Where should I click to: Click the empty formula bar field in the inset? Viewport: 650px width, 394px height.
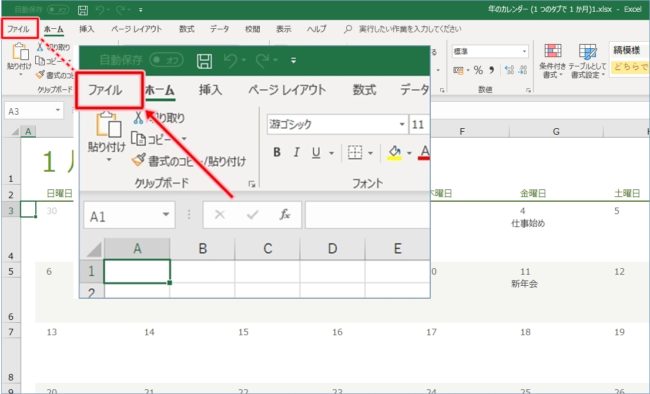tap(367, 214)
